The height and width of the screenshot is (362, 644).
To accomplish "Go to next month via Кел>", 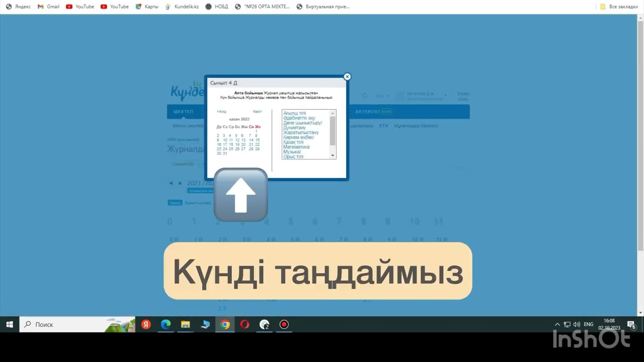I will (257, 112).
